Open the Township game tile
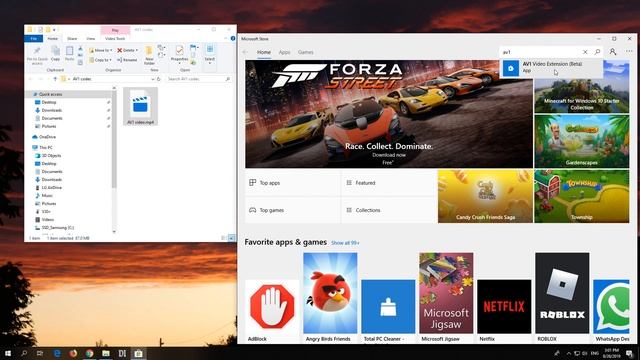 click(582, 196)
